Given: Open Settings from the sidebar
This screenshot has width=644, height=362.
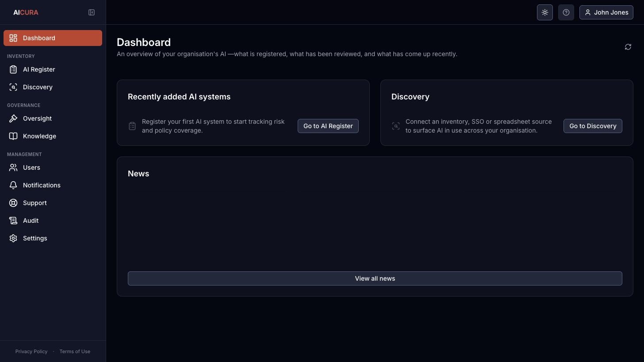Looking at the screenshot, I should (53, 238).
